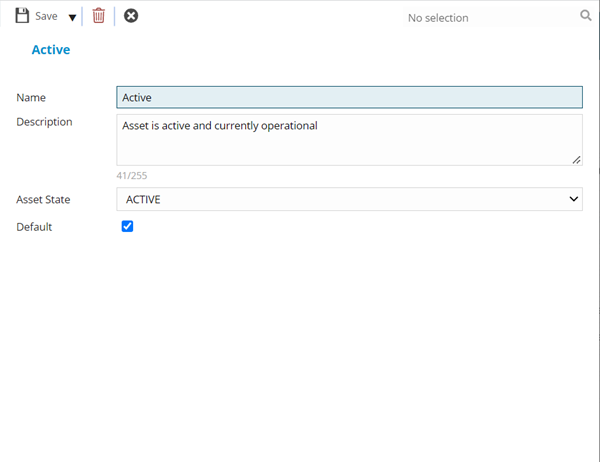Click the chevron on Asset State dropdown
Image resolution: width=600 pixels, height=462 pixels.
click(574, 200)
